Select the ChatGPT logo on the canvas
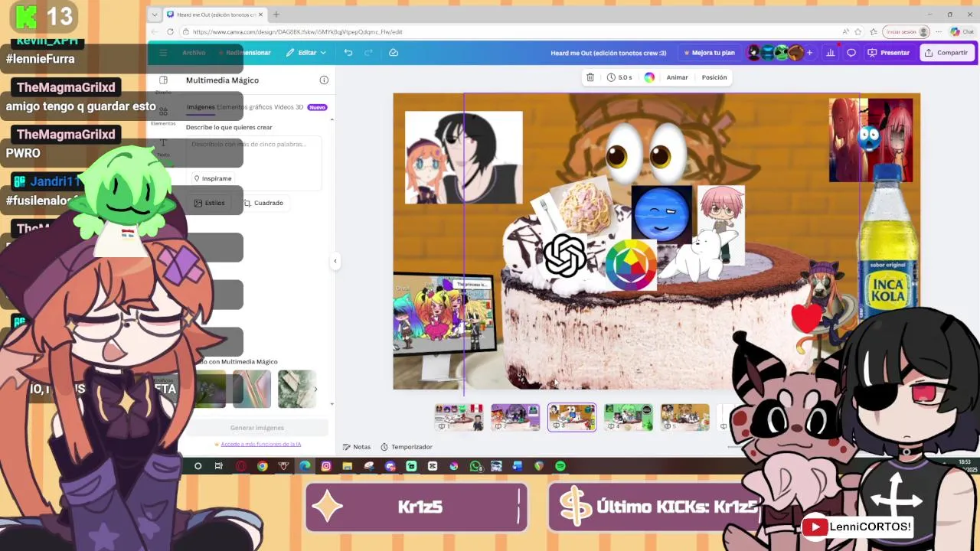 tap(565, 256)
